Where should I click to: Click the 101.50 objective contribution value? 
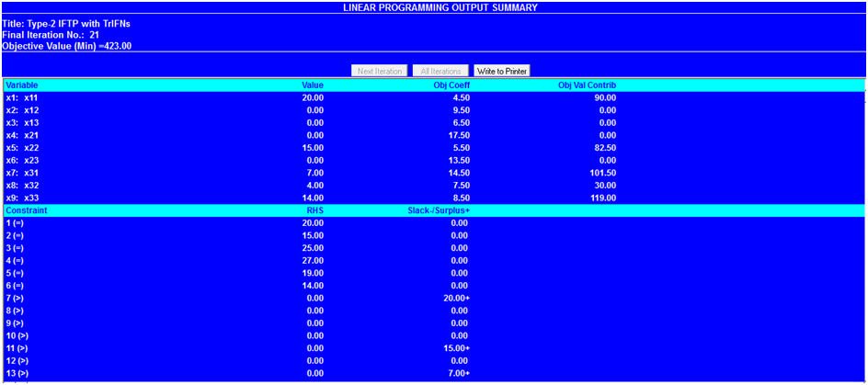point(602,173)
